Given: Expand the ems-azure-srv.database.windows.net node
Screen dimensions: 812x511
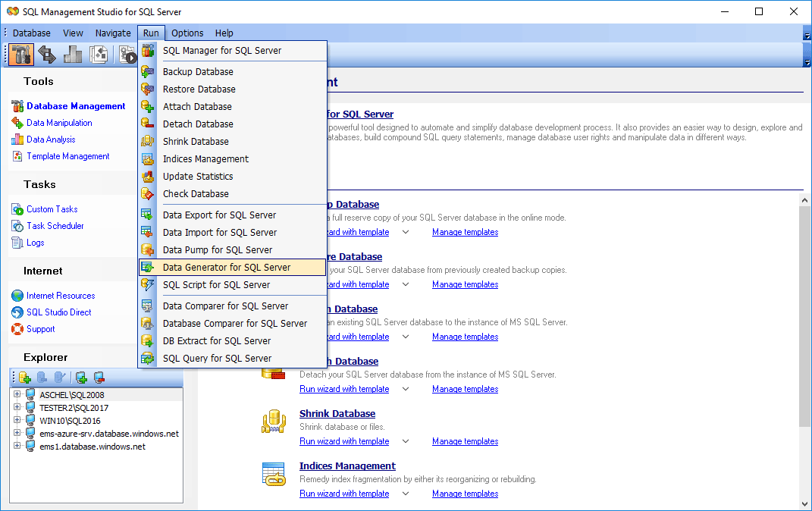Looking at the screenshot, I should coord(17,433).
